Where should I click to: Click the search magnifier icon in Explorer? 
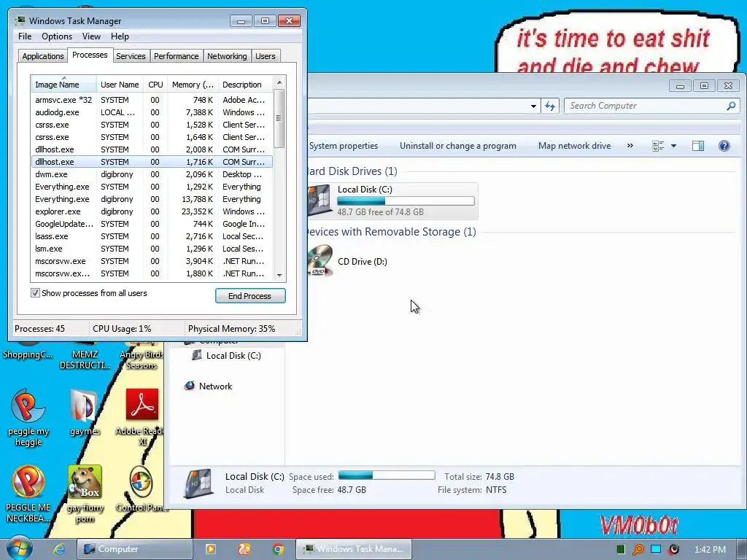pyautogui.click(x=731, y=106)
